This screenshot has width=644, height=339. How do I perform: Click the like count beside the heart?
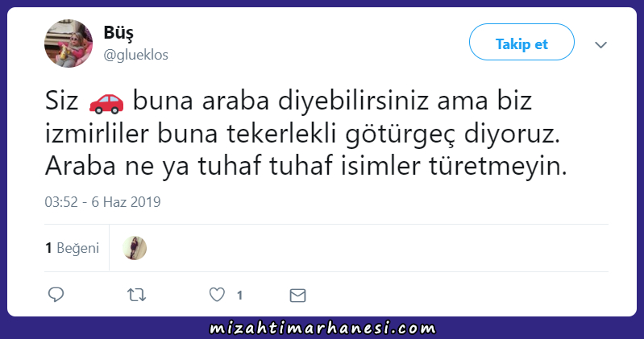click(239, 295)
